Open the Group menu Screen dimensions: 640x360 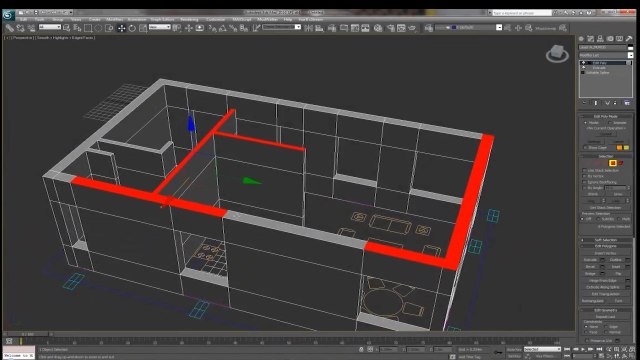(58, 19)
